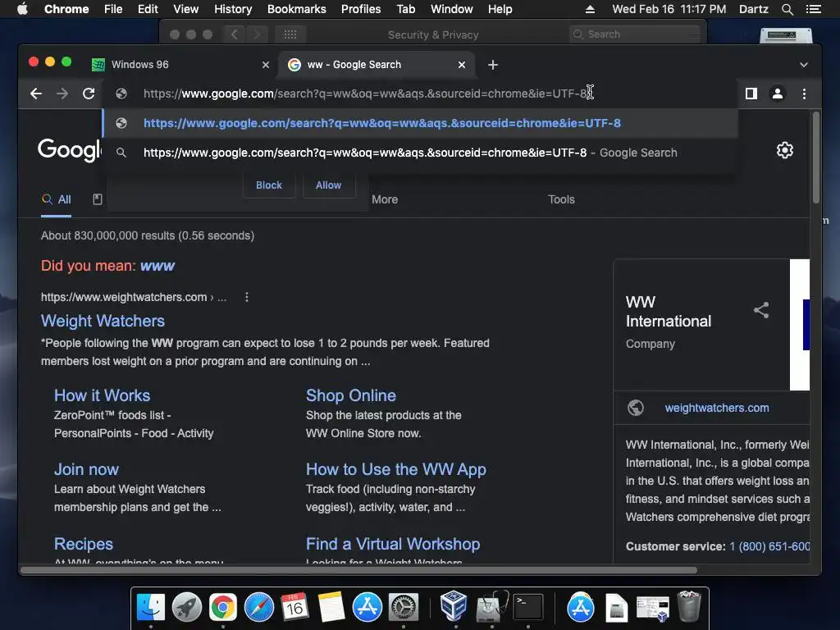Reload the Google Search page

(x=89, y=94)
